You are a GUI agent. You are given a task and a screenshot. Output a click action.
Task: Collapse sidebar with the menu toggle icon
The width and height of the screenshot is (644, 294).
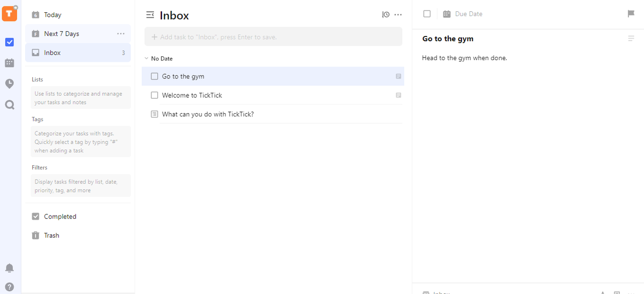click(x=150, y=15)
